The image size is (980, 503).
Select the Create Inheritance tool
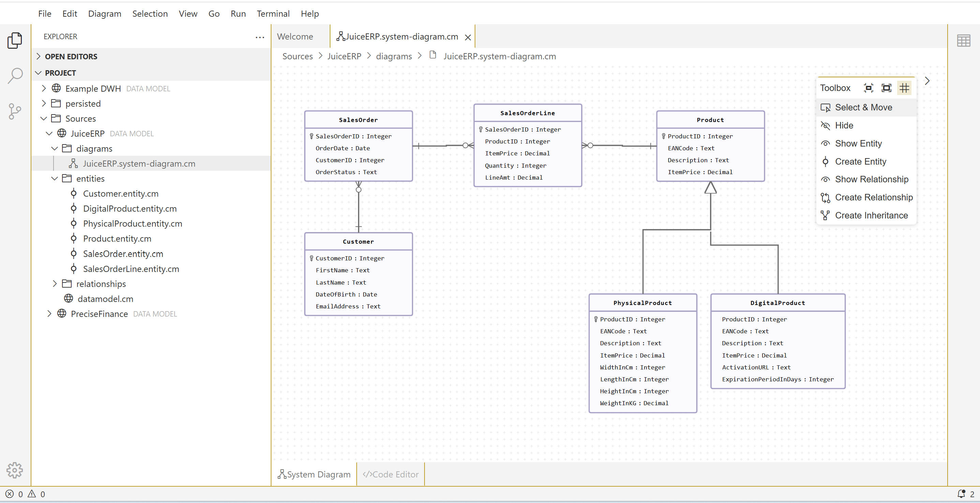[871, 215]
